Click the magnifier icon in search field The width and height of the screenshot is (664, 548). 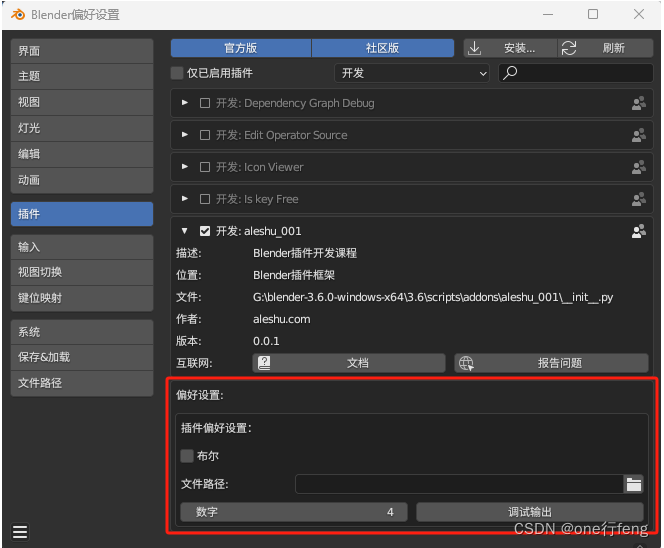[510, 73]
